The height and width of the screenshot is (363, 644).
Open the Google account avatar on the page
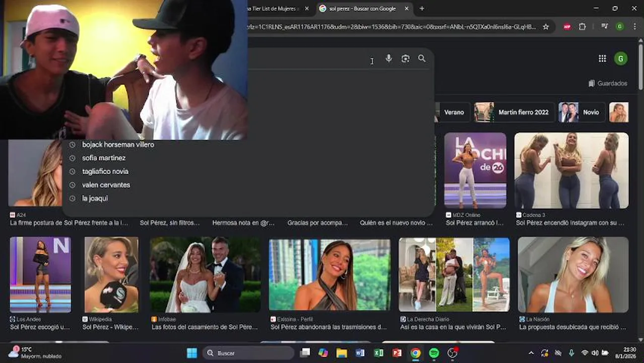pos(620,58)
